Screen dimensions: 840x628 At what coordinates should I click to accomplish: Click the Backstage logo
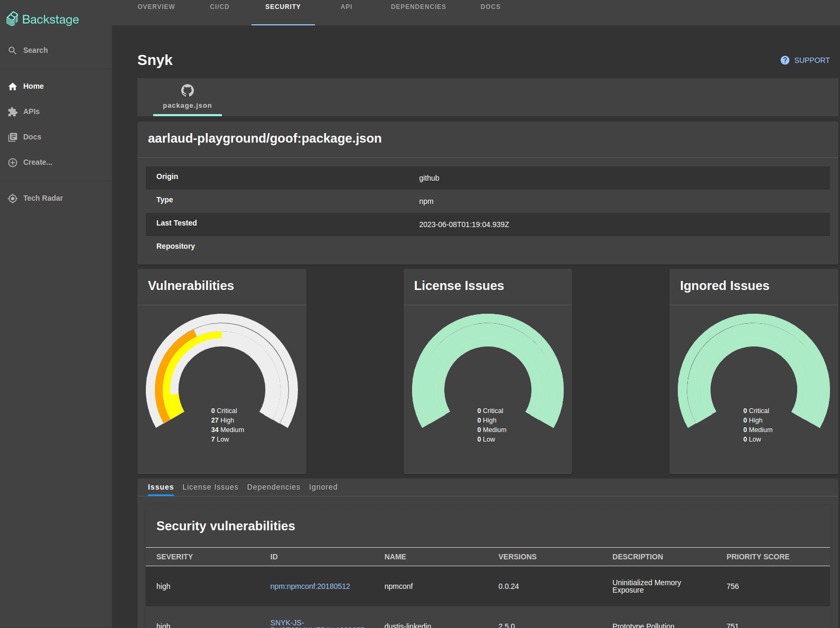point(43,19)
